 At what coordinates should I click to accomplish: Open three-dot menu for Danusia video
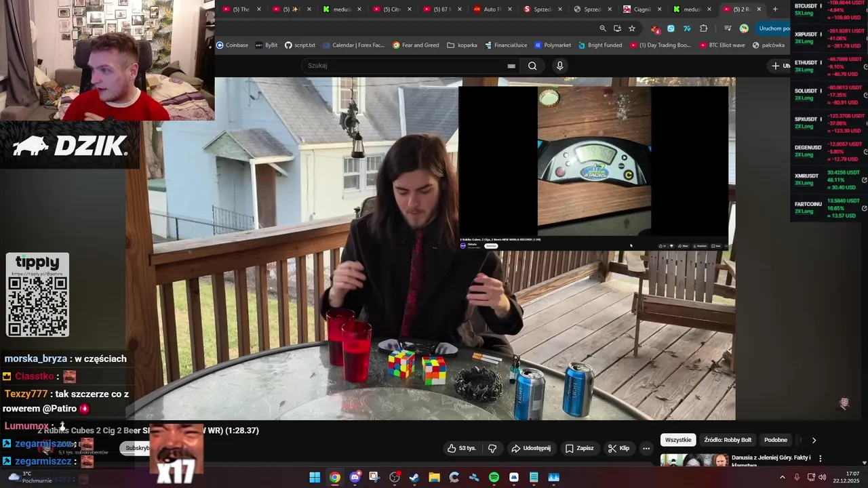point(820,459)
